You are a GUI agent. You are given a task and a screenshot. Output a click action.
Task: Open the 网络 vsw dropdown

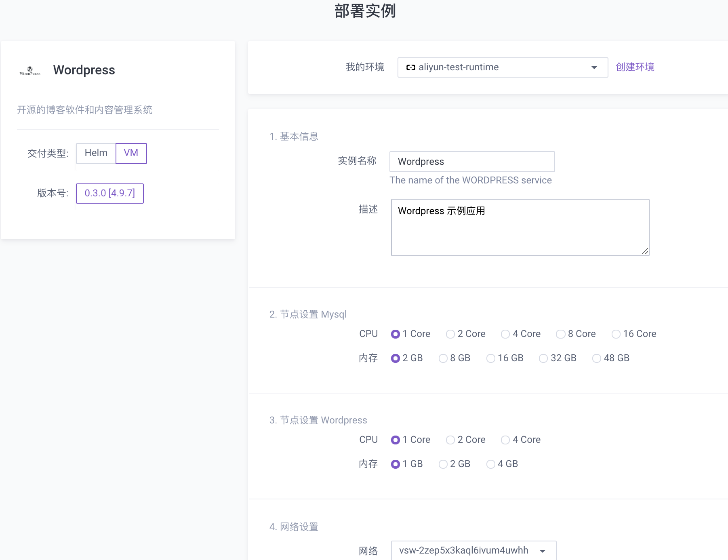[473, 550]
